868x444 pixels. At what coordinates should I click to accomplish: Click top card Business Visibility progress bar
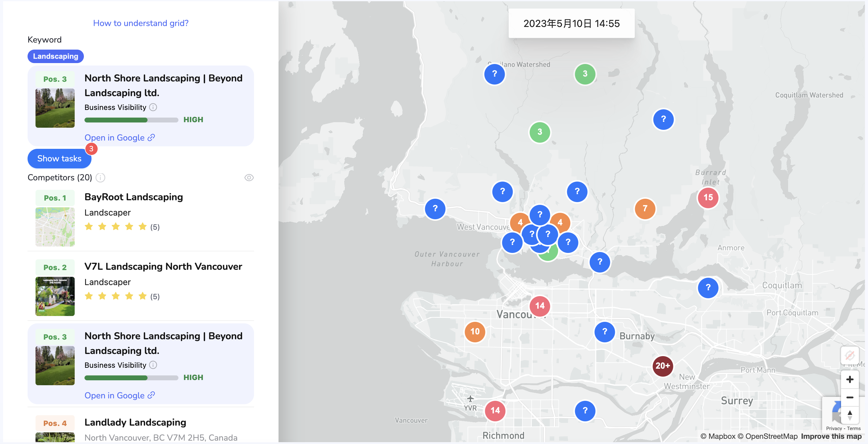(x=131, y=120)
